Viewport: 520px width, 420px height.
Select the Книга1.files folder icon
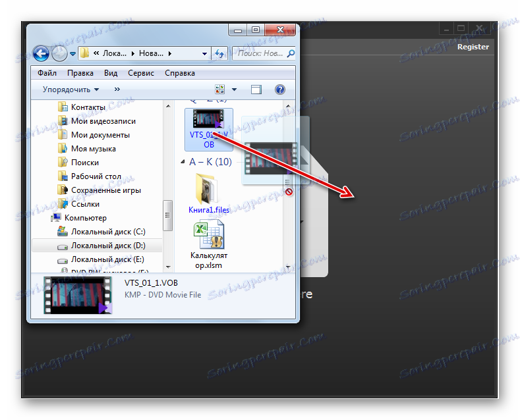pos(208,188)
